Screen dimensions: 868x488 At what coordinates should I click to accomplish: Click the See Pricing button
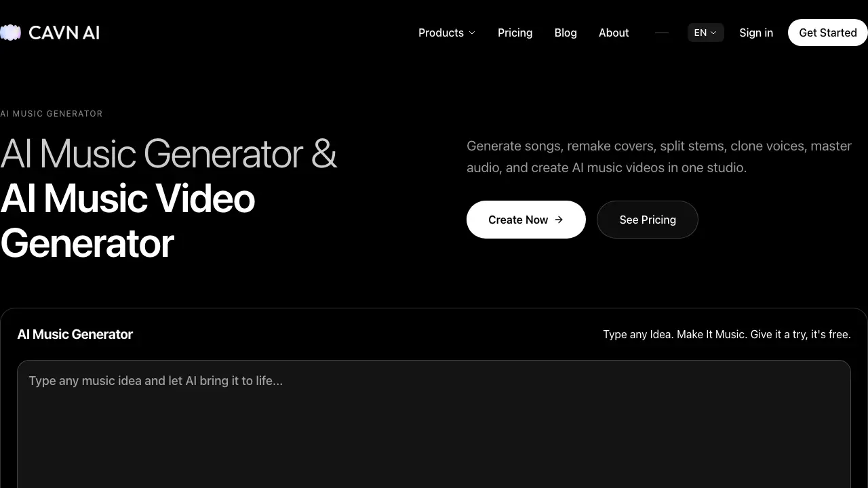(x=648, y=220)
